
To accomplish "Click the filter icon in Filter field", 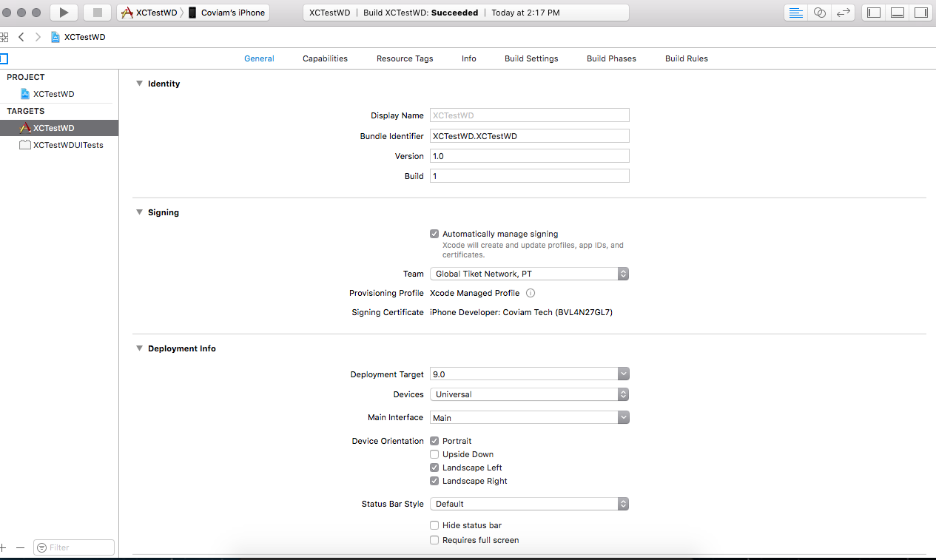I will click(x=41, y=547).
